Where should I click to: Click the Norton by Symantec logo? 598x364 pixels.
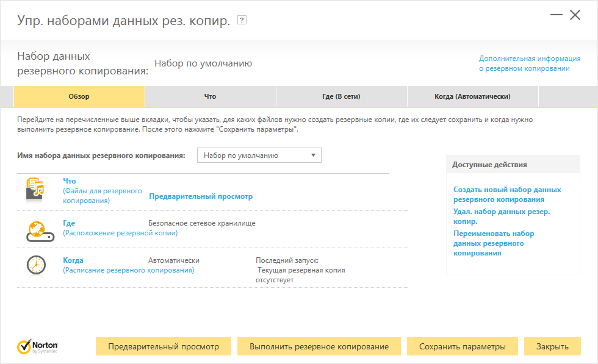click(38, 346)
